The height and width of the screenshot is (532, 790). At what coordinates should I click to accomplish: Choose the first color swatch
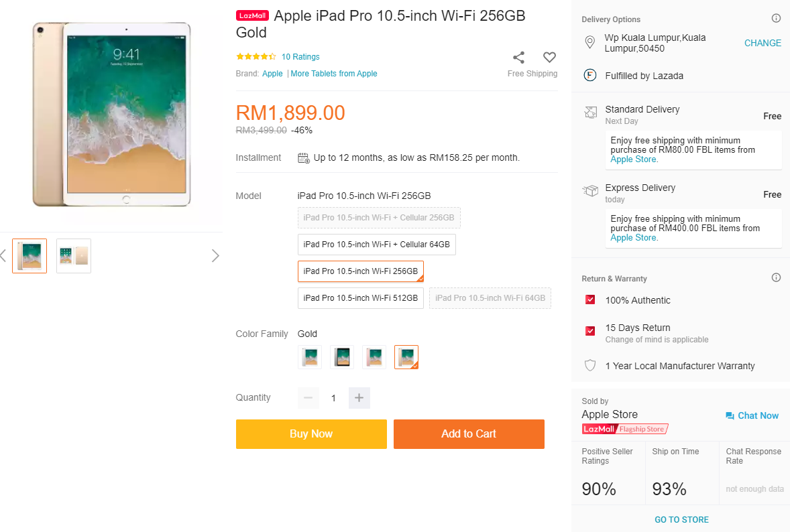310,357
